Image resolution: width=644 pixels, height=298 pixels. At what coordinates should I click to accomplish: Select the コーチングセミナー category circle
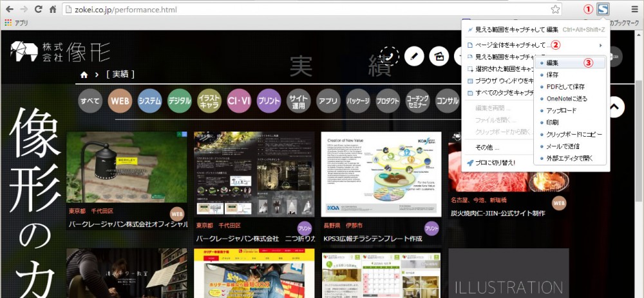tap(418, 101)
